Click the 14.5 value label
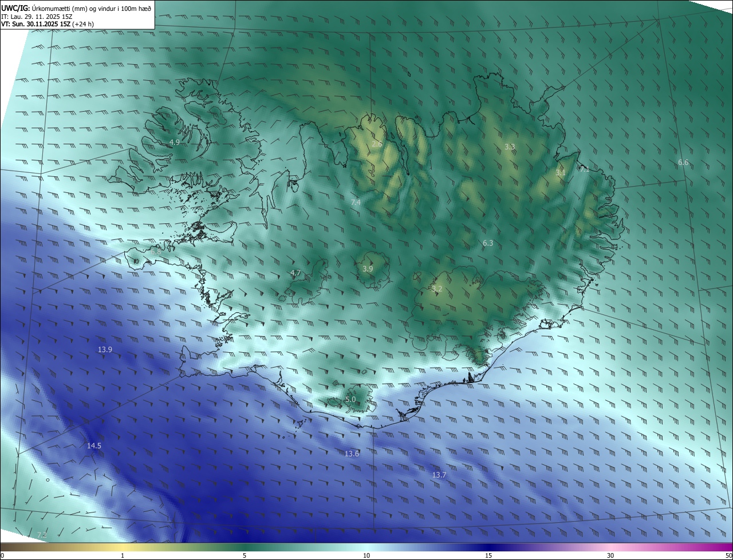 (x=94, y=445)
